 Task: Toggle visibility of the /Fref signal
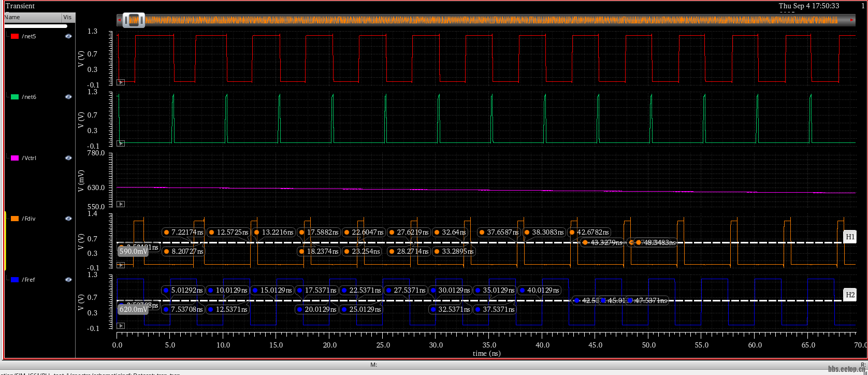68,280
